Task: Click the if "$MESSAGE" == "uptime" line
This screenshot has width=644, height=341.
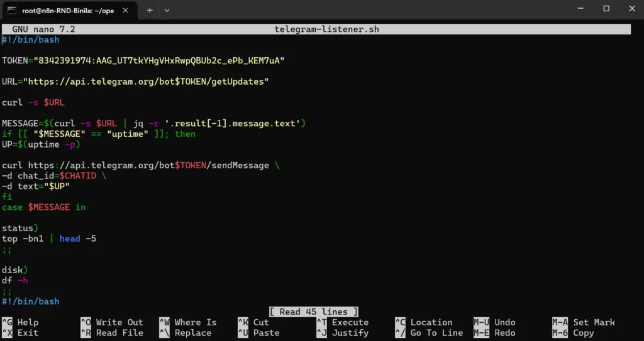Action: (x=99, y=134)
